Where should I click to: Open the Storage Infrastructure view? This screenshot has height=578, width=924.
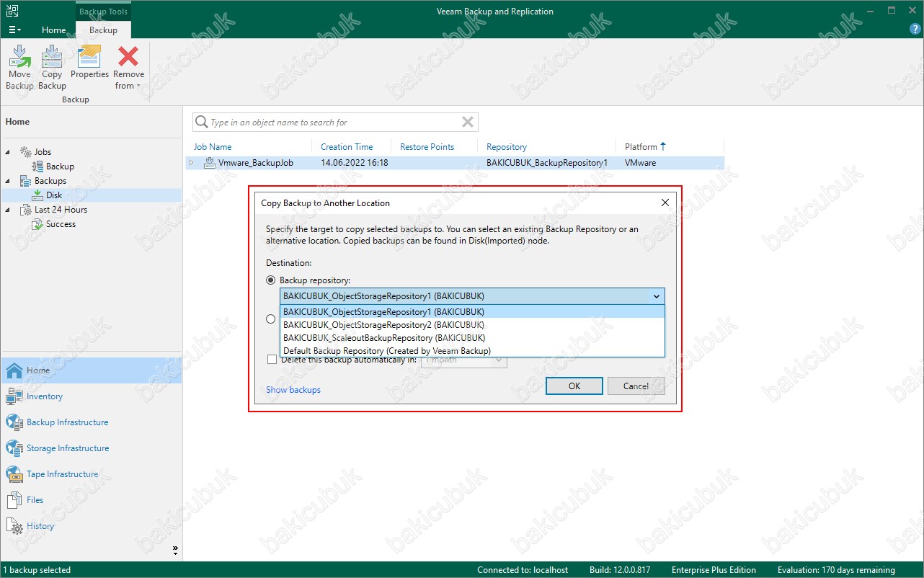click(x=91, y=448)
